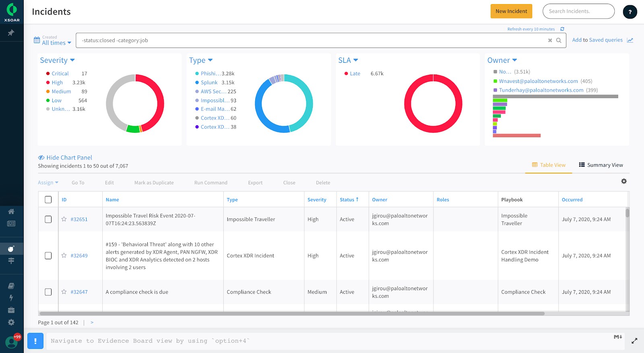Toggle the select-all checkbox in the table header
The width and height of the screenshot is (644, 353).
48,200
